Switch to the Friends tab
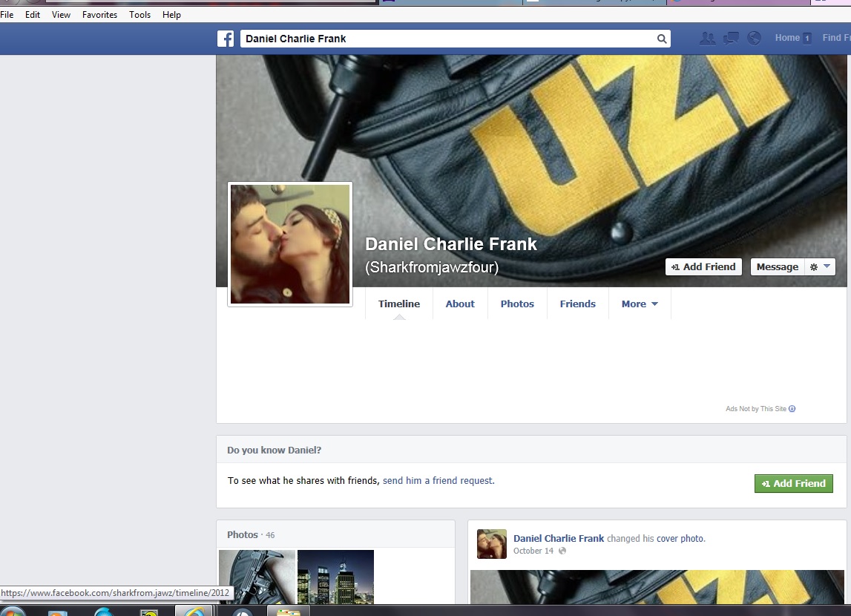851x616 pixels. [x=578, y=304]
